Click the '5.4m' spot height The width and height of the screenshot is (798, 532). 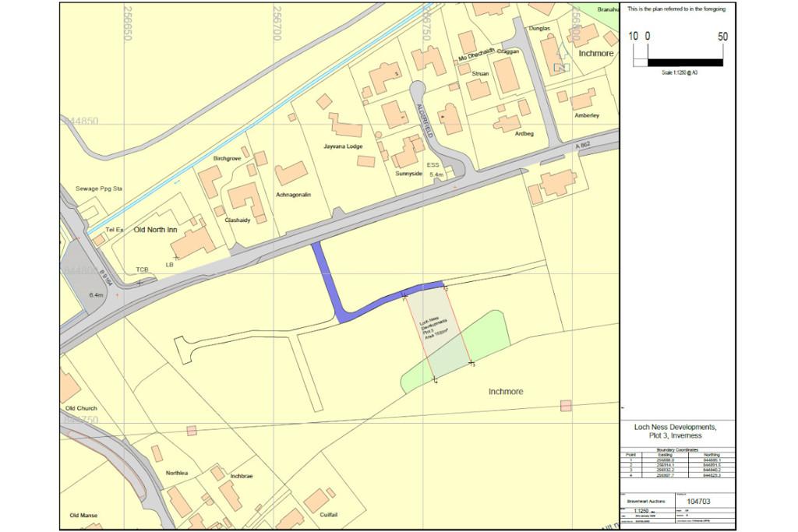[x=436, y=174]
